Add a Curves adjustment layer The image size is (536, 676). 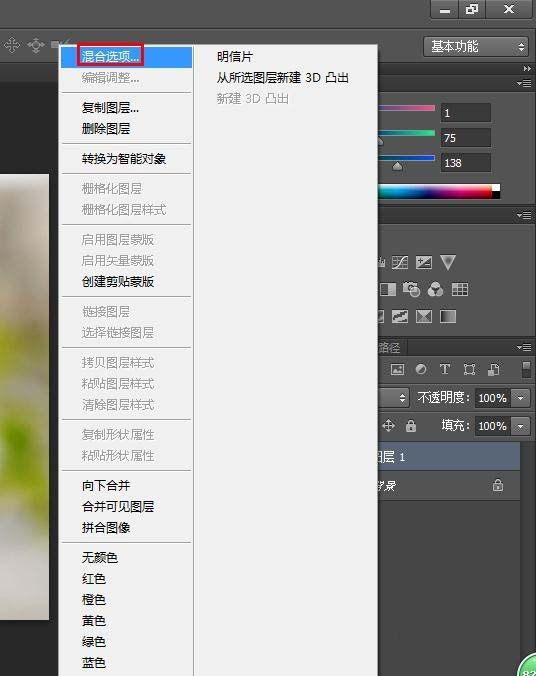tap(400, 262)
